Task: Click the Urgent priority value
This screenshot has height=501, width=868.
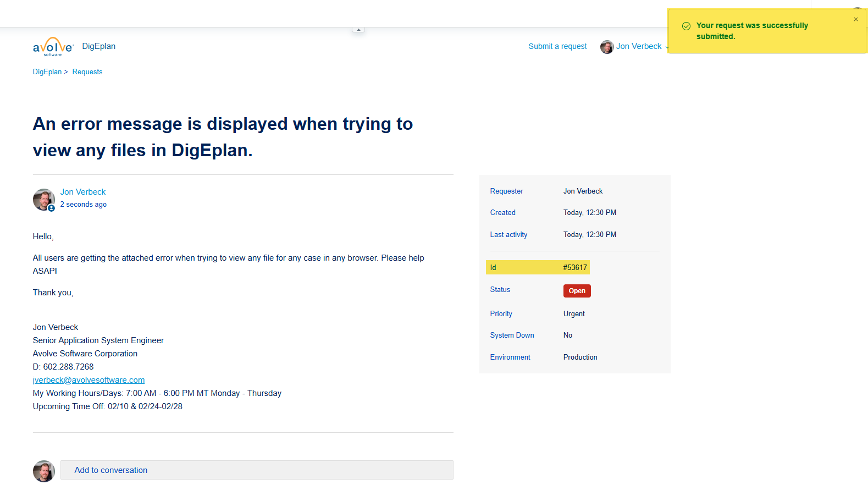Action: pyautogui.click(x=574, y=314)
